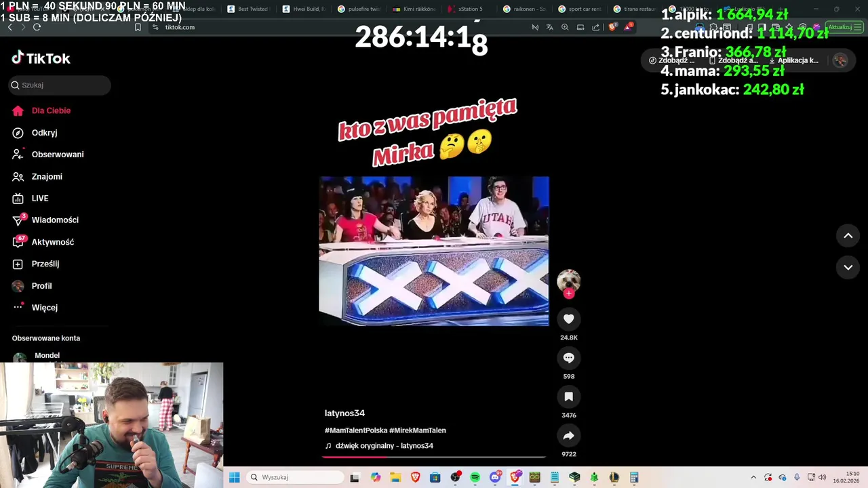Open the #MirekMamTalen hashtag

(418, 430)
